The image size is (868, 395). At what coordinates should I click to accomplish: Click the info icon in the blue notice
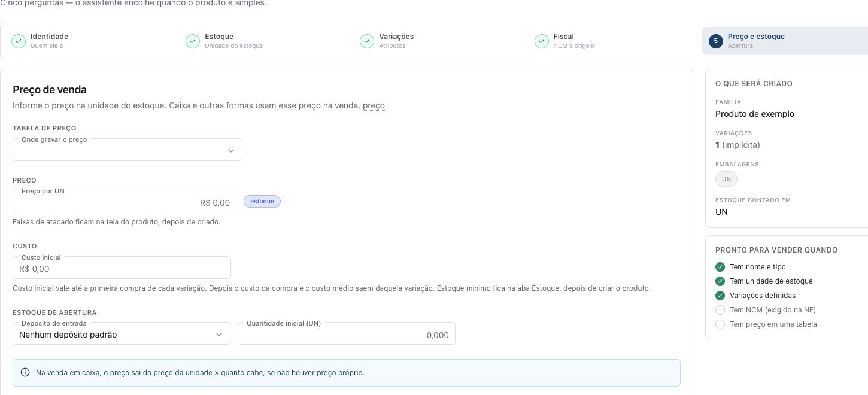tap(25, 372)
